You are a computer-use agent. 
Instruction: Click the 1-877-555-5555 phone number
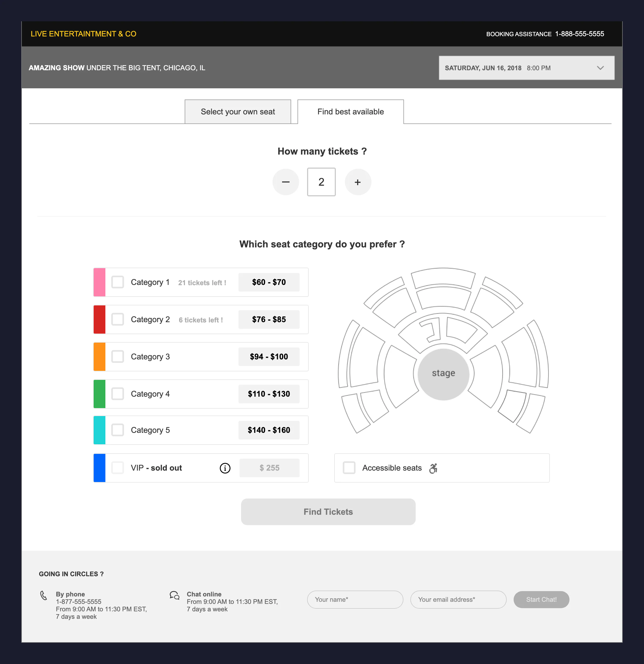tap(79, 602)
